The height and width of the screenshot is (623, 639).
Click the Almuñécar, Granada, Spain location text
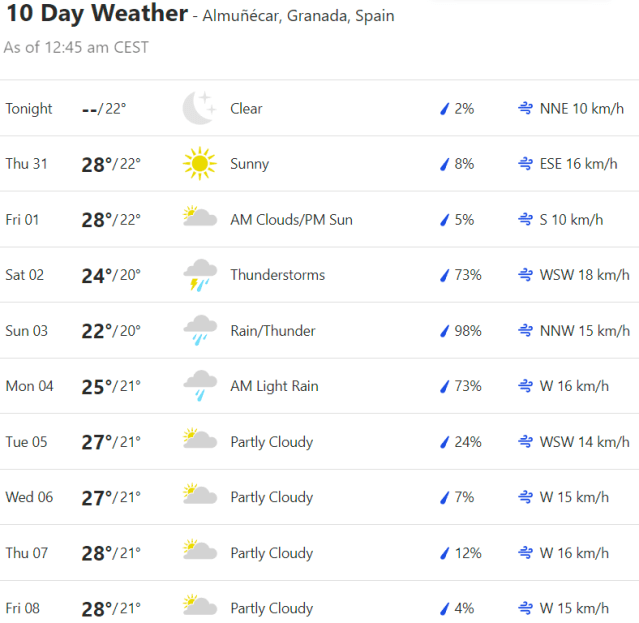[300, 16]
